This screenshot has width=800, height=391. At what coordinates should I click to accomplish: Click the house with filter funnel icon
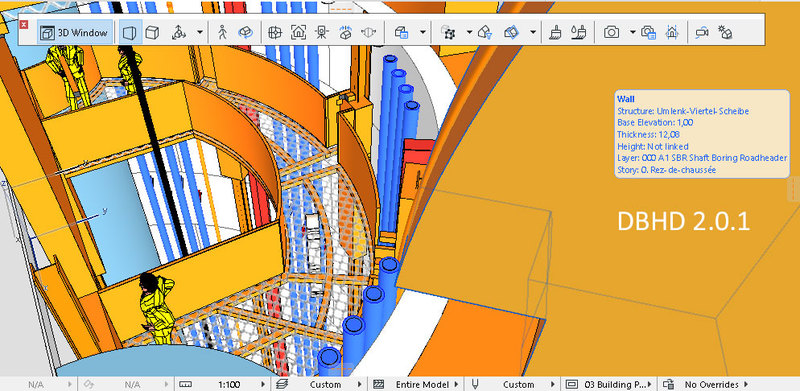485,33
